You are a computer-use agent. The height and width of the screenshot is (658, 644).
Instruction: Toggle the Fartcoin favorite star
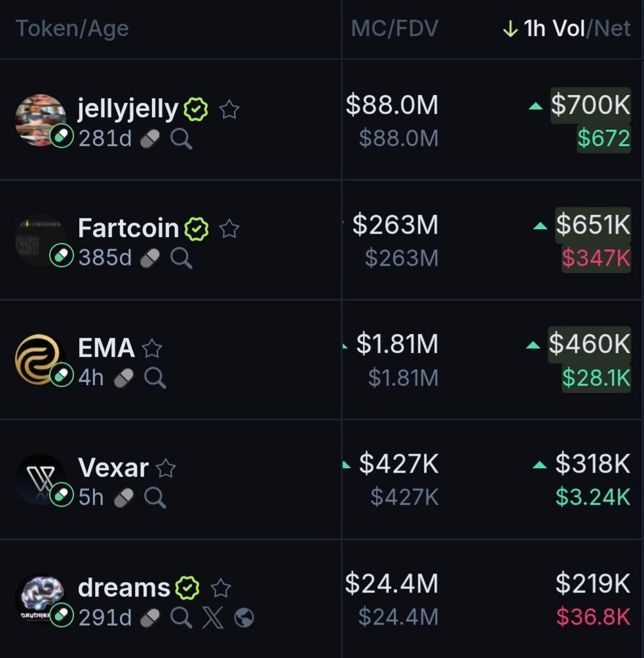[x=229, y=228]
